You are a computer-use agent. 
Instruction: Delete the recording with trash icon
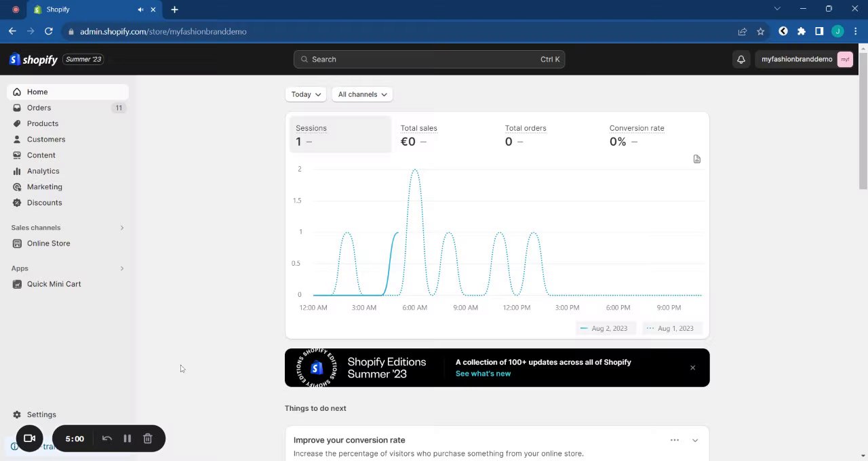pyautogui.click(x=147, y=439)
